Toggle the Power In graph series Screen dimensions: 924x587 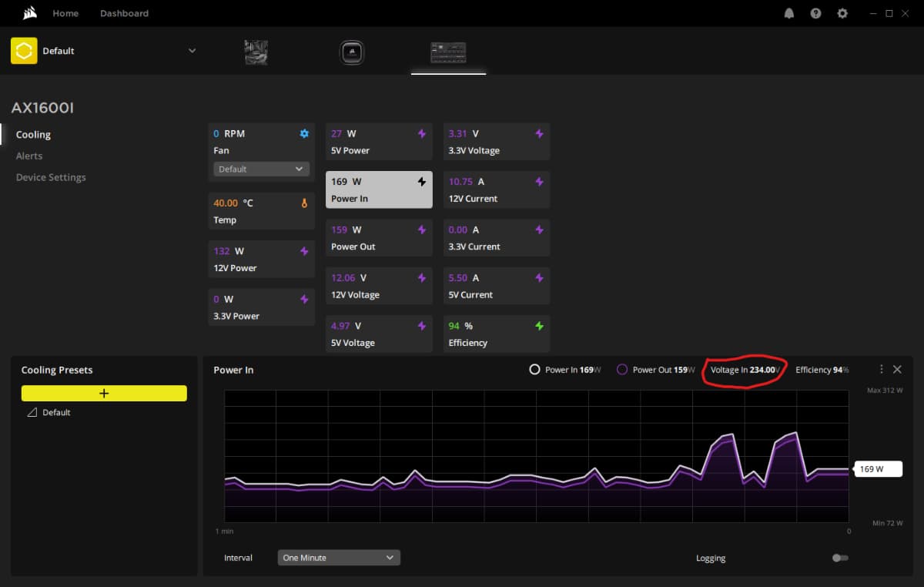[535, 370]
